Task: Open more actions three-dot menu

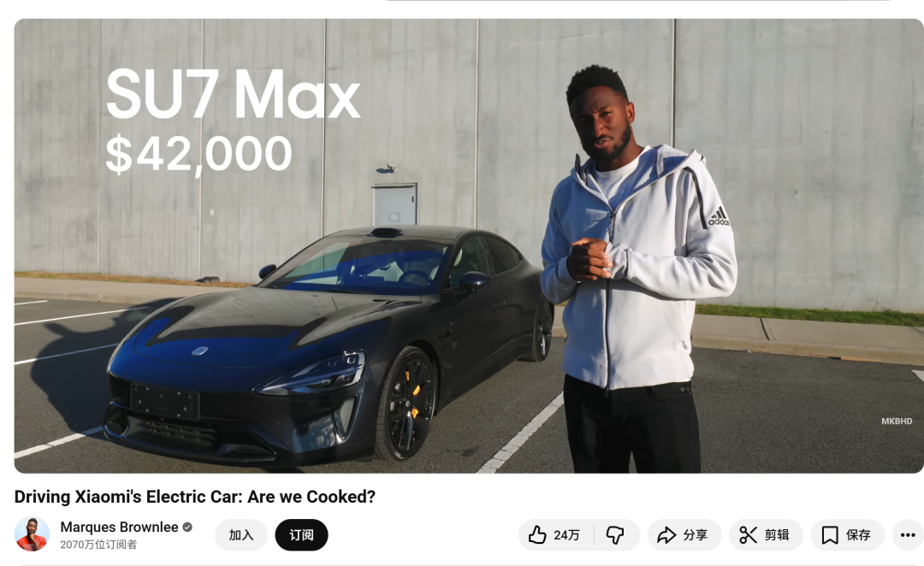Action: pos(908,534)
